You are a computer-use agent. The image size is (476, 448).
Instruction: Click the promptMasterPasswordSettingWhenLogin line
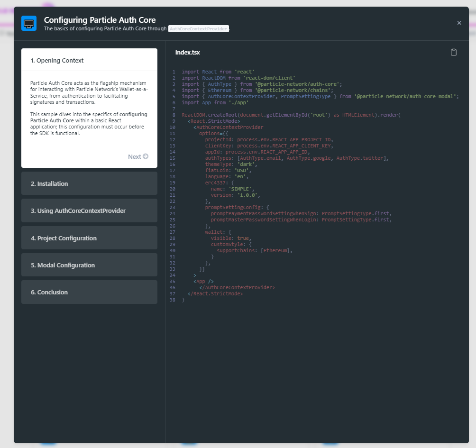pos(301,219)
